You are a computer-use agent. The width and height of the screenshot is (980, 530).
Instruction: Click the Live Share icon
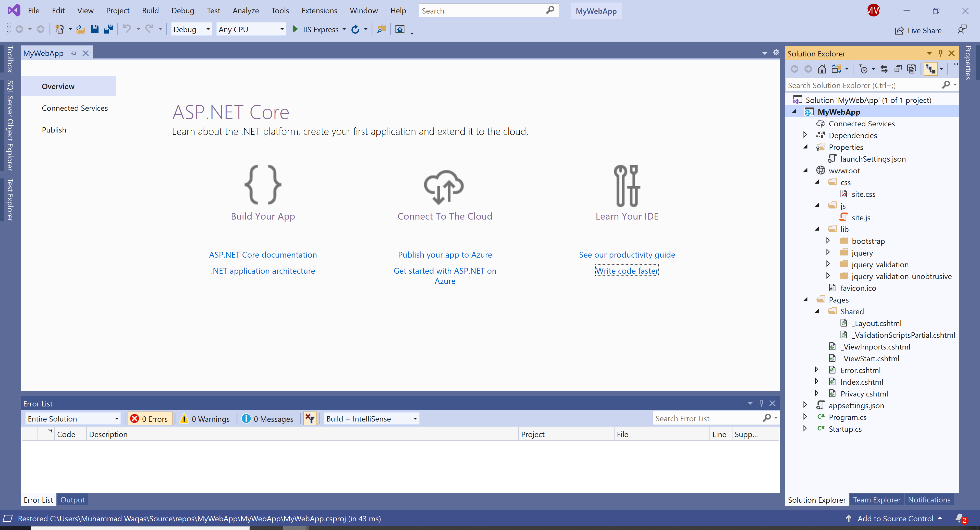[x=899, y=30]
